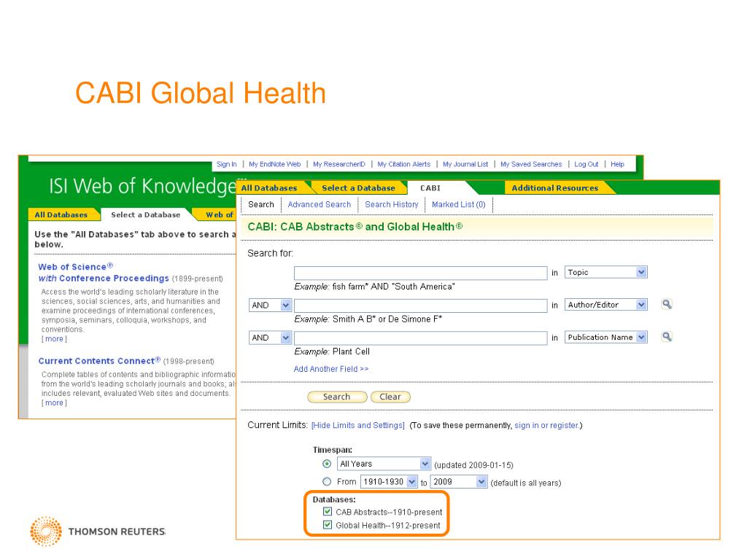Open Web of Science with Conference Proceedings link
This screenshot has height=560, width=747.
tap(104, 273)
